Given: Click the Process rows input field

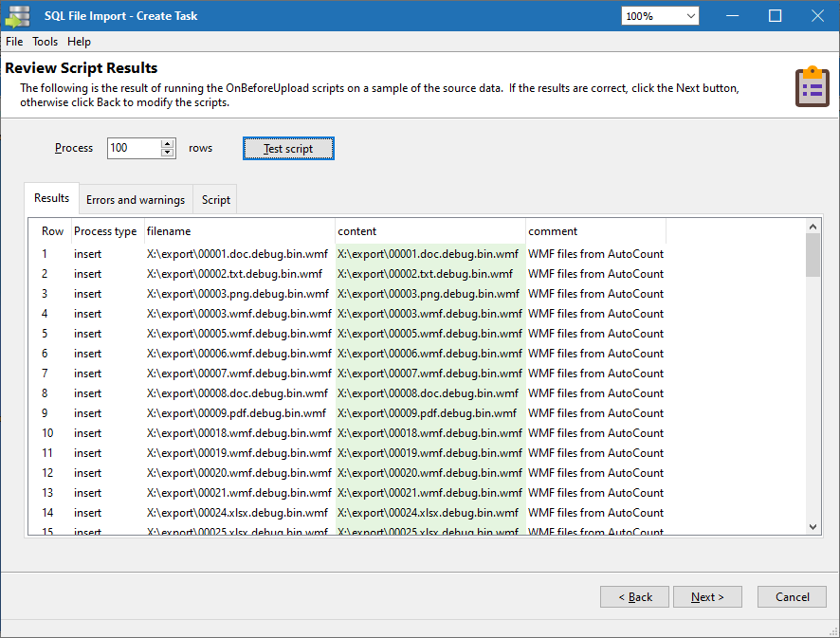Looking at the screenshot, I should point(134,148).
